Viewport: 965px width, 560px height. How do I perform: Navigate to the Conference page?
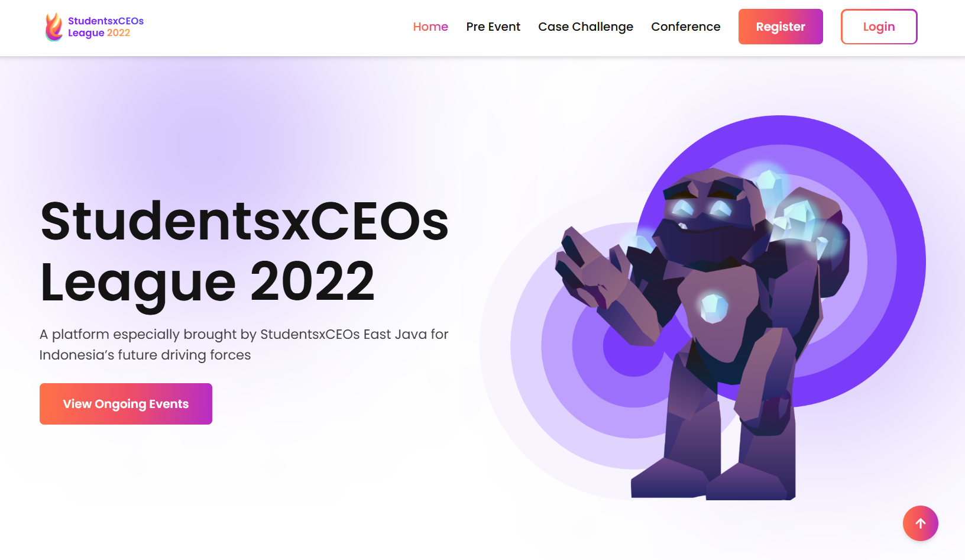[685, 27]
